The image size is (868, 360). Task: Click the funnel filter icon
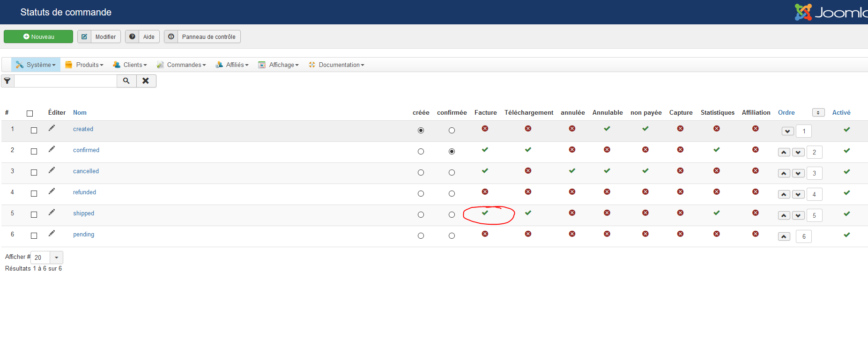click(7, 81)
